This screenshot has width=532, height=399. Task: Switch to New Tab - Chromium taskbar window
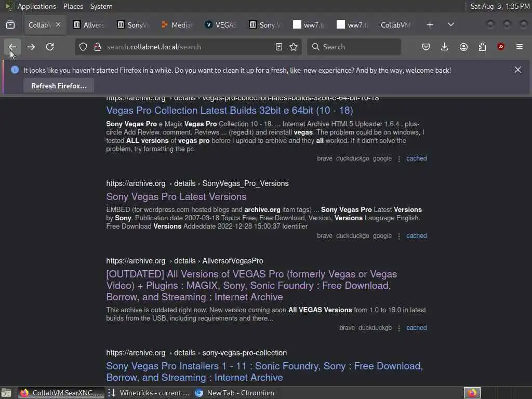click(x=235, y=393)
